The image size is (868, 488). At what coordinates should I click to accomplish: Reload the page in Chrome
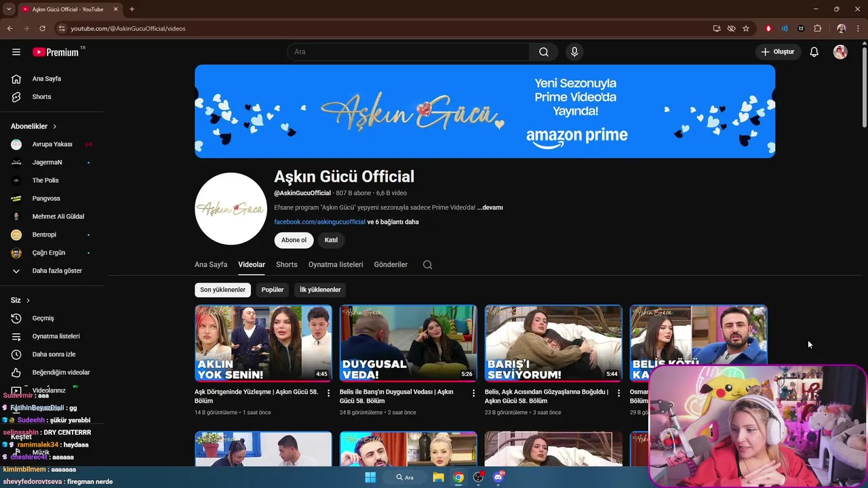[42, 28]
